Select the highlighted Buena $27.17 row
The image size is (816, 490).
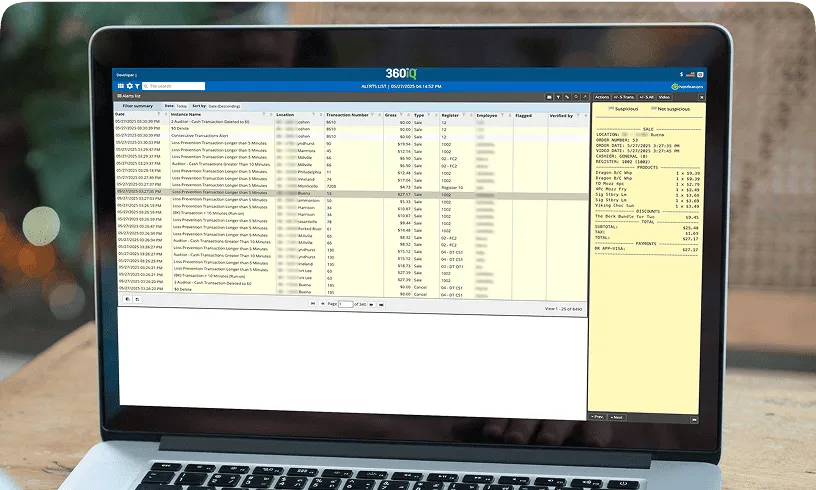pos(352,194)
